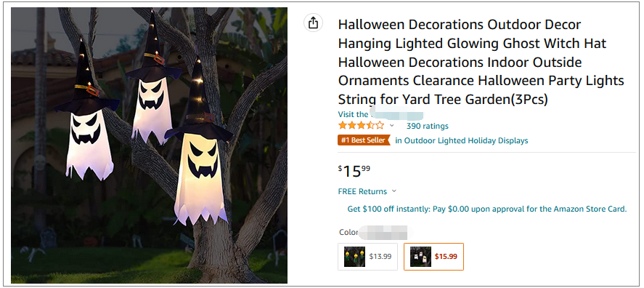Image resolution: width=644 pixels, height=288 pixels.
Task: Click the #1 Best Seller badge
Action: pyautogui.click(x=363, y=140)
